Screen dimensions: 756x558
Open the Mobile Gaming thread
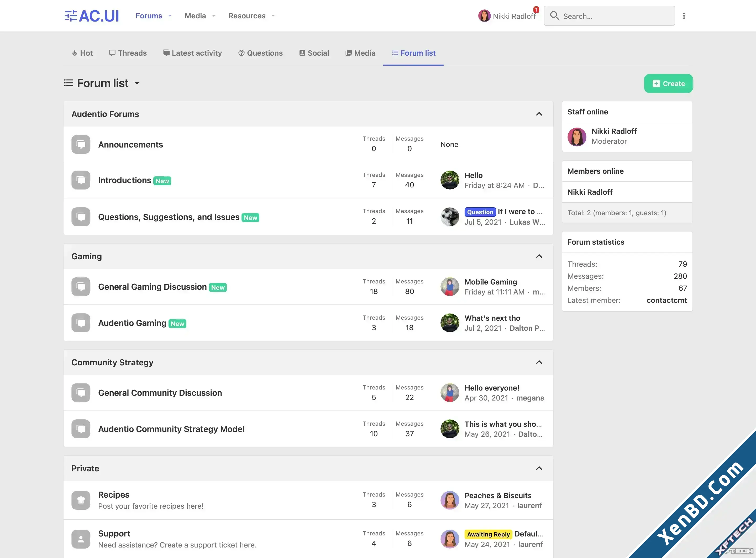[491, 282]
